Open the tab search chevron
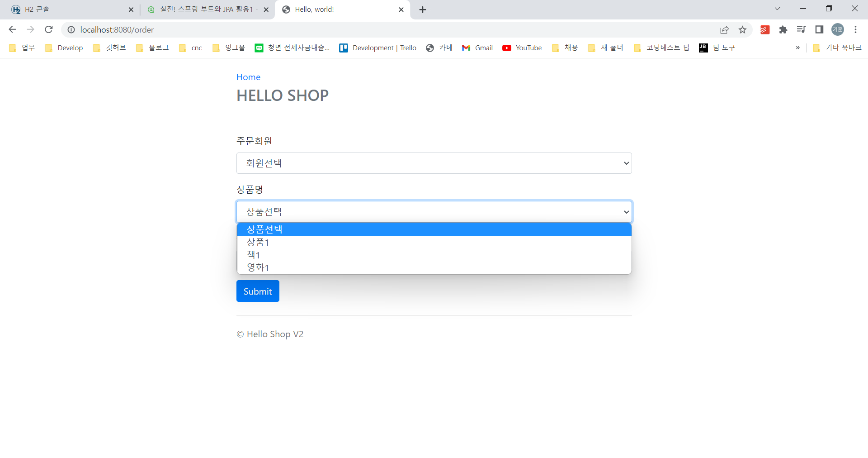The width and height of the screenshot is (868, 458). [x=778, y=9]
